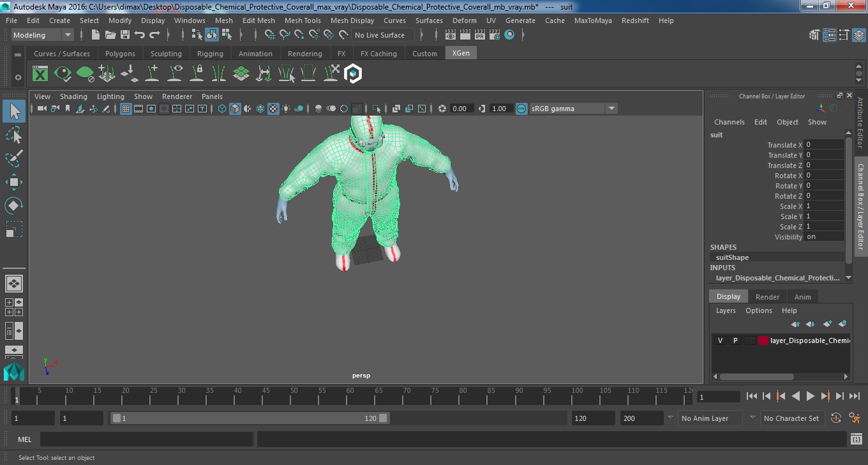Click the XGen export to Excel-style shelf icon
Image resolution: width=868 pixels, height=465 pixels.
(x=40, y=74)
